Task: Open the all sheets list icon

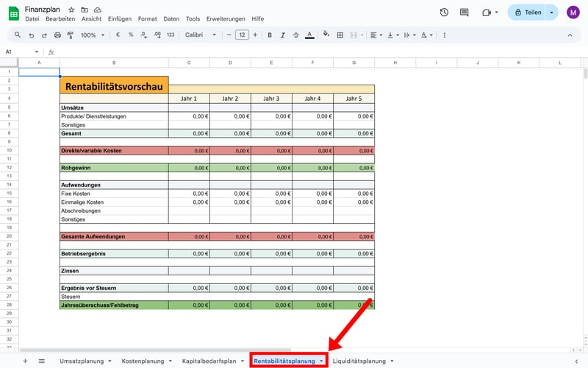Action: (x=41, y=361)
